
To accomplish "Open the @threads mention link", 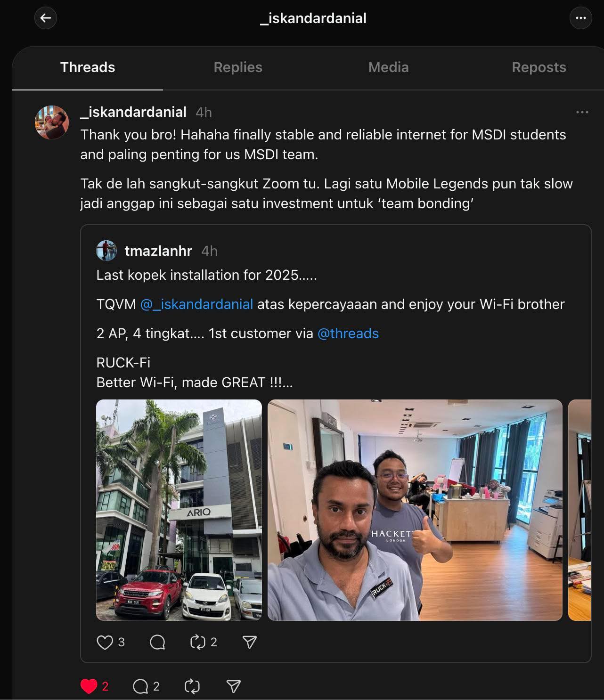I will pyautogui.click(x=348, y=334).
